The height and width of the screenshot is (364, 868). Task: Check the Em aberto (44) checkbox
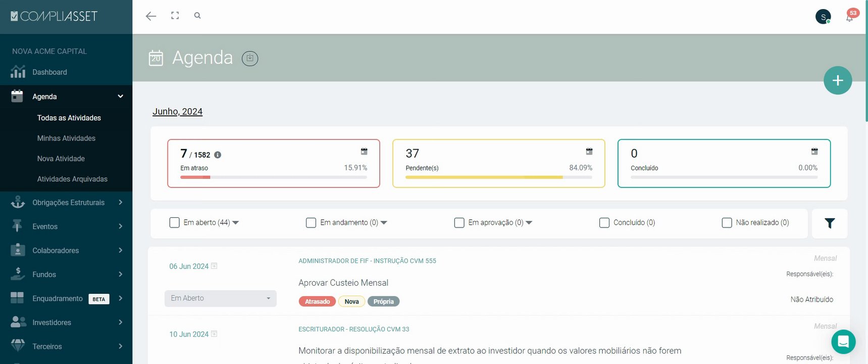[x=175, y=222]
